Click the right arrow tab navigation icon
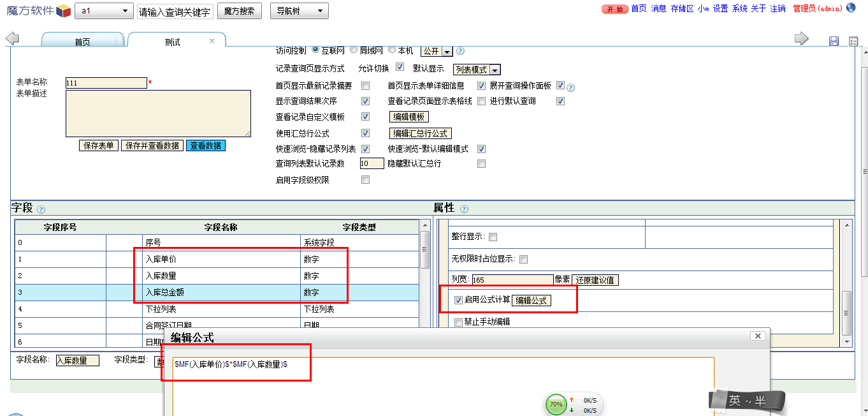 (802, 39)
